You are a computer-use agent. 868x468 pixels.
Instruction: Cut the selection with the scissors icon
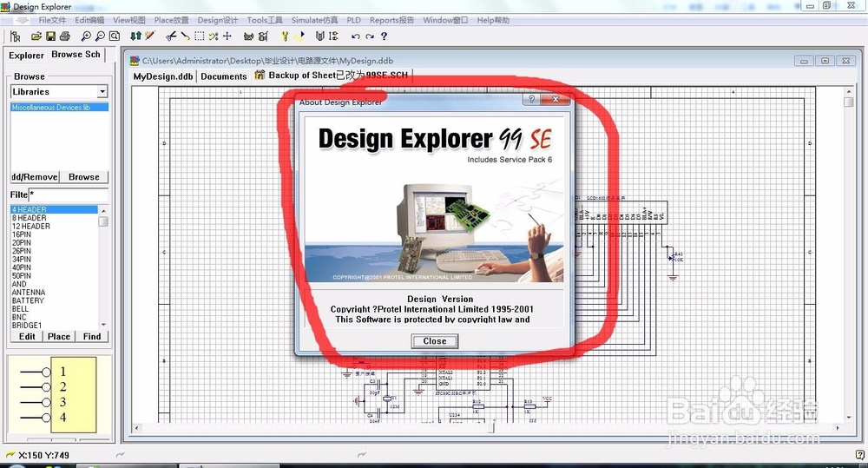point(171,36)
